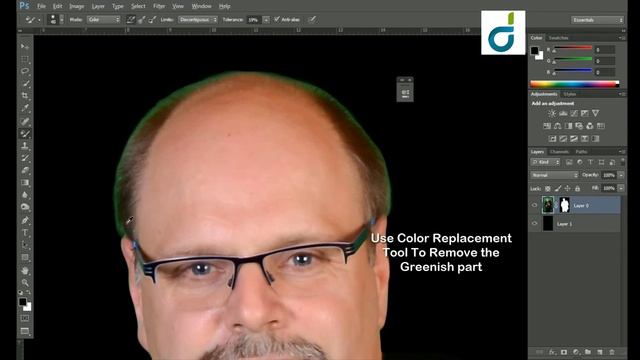Open the brush preset picker
640x360 pixels.
(x=56, y=19)
